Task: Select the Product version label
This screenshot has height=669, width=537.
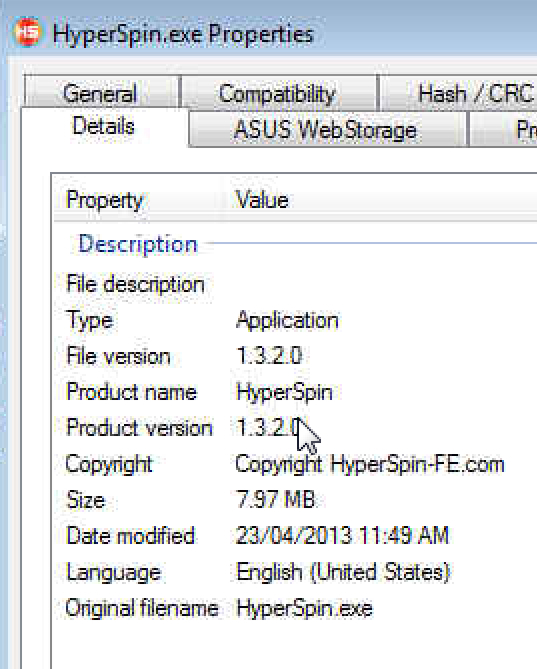Action: pyautogui.click(x=139, y=428)
